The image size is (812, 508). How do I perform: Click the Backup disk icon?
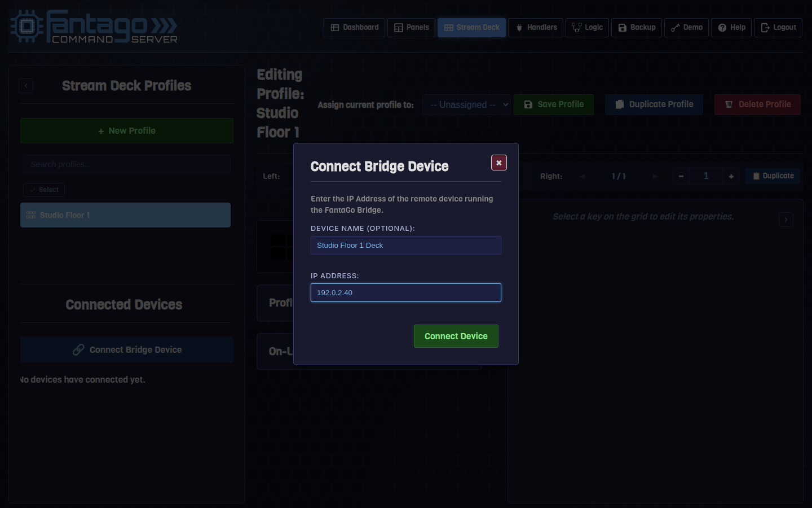pos(623,28)
